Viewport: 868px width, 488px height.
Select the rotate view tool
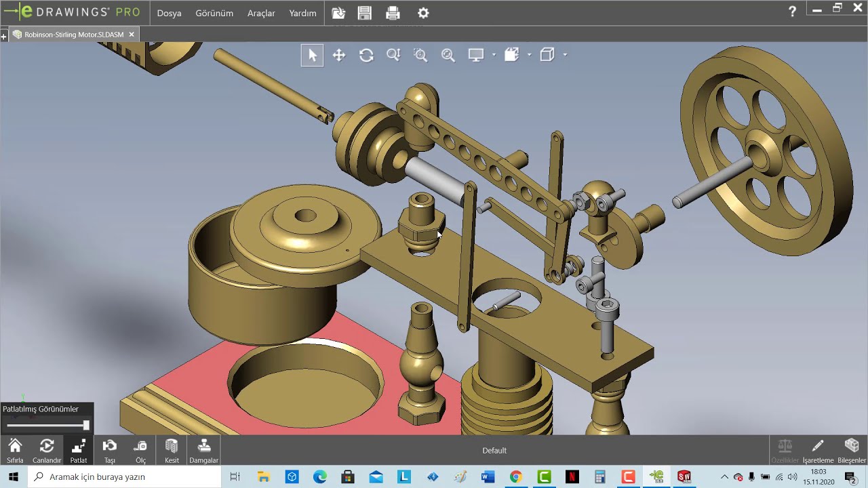tap(366, 55)
